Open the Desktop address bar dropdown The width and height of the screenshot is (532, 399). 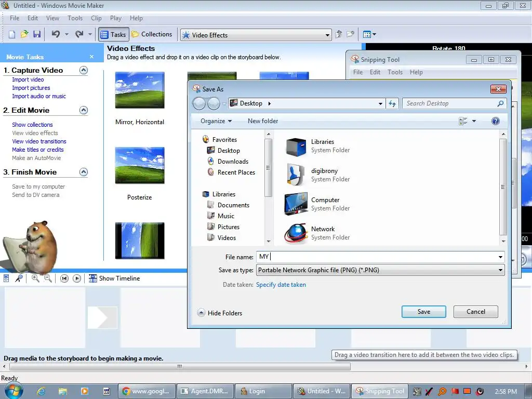click(x=380, y=103)
